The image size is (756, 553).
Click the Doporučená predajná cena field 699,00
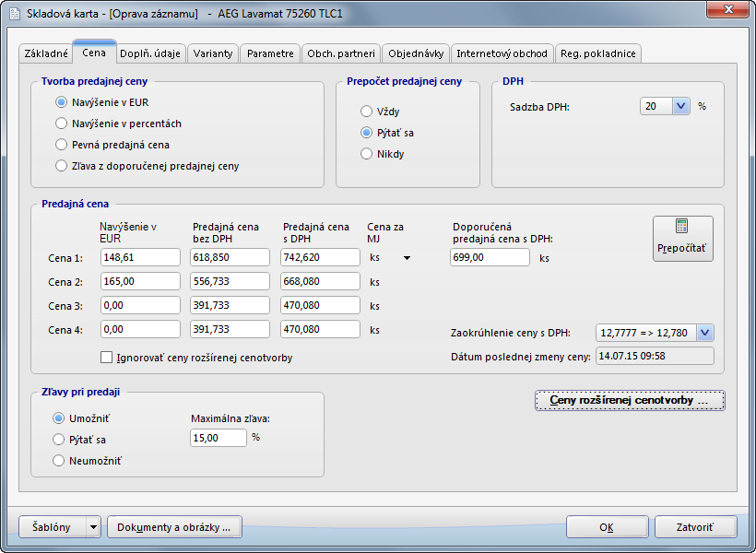(490, 257)
